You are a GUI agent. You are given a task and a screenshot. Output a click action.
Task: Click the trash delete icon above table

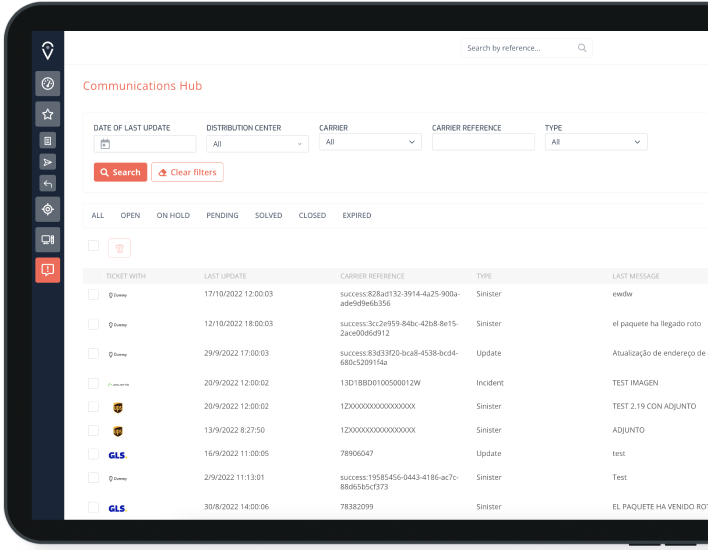(119, 248)
